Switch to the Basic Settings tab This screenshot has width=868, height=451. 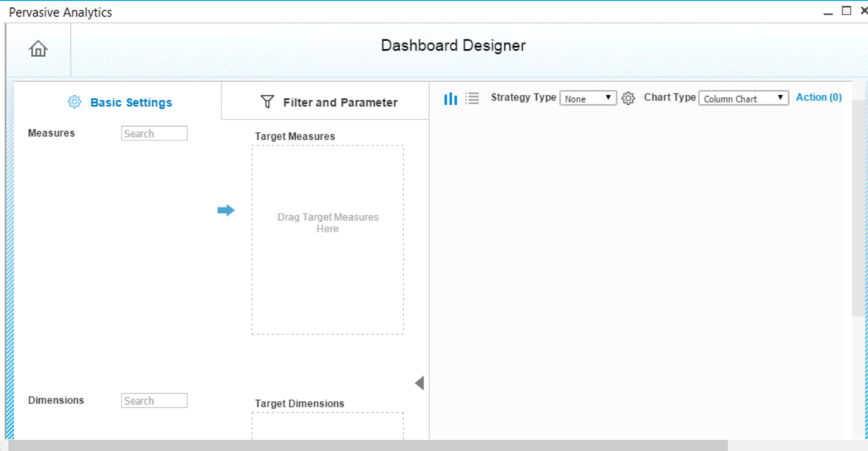click(130, 102)
